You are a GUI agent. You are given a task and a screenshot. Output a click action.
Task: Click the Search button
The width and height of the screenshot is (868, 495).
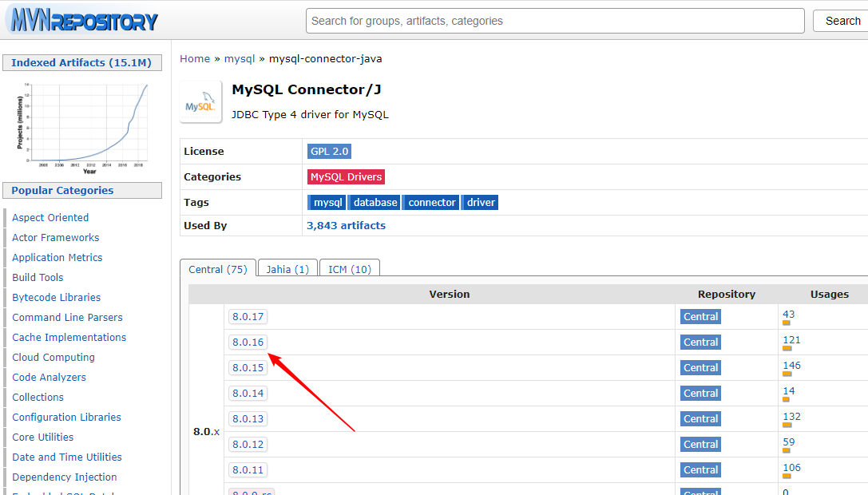[x=842, y=21]
